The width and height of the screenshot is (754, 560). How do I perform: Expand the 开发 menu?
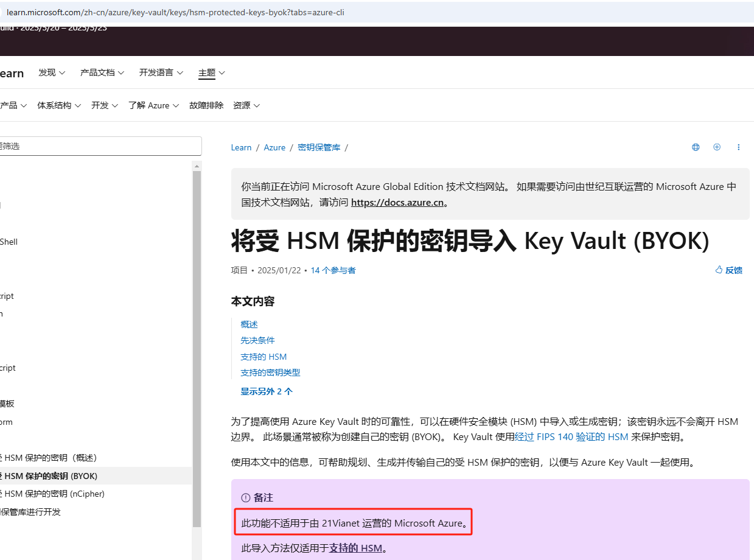[105, 105]
